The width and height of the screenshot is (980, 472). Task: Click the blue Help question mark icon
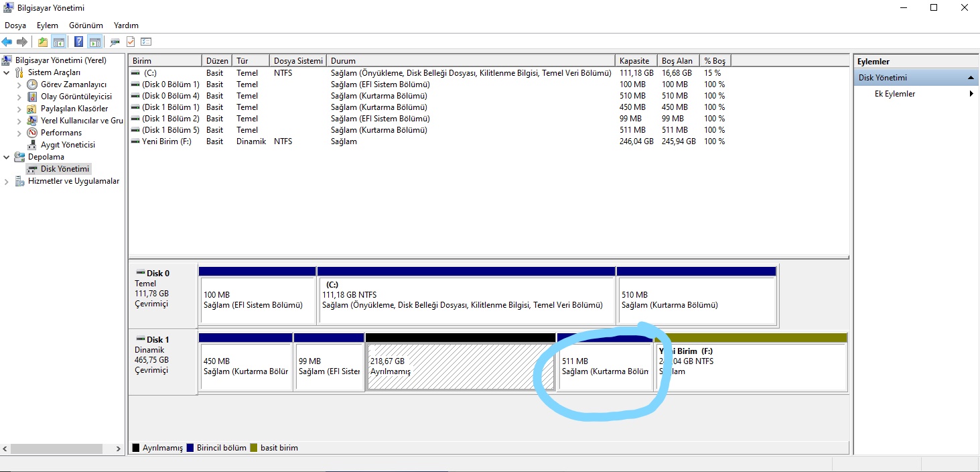point(78,42)
